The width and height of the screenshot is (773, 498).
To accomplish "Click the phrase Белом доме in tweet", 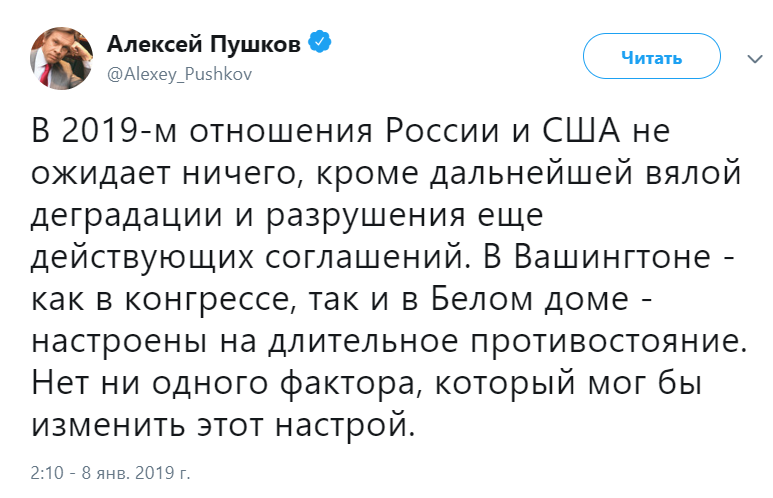I will pos(530,299).
